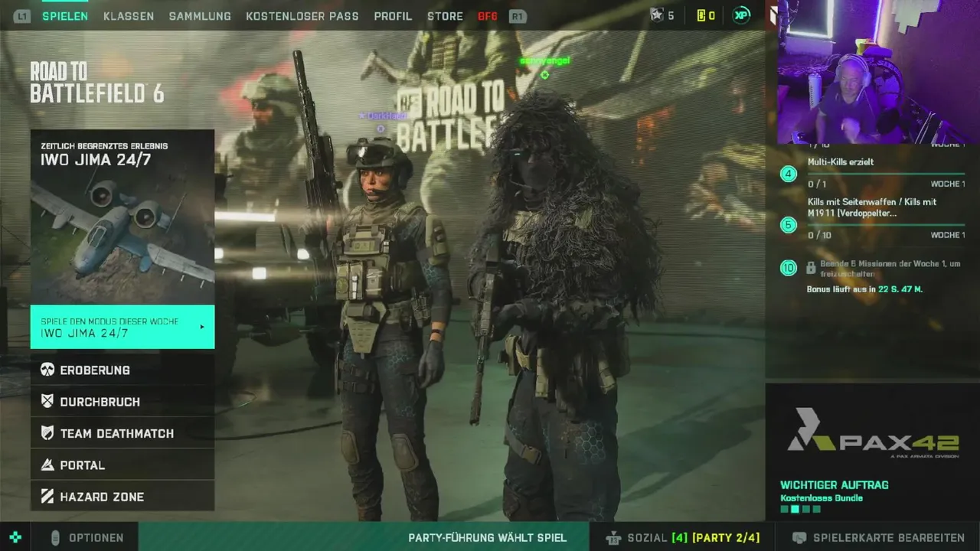Click the Team Deathmatch mode icon
980x551 pixels.
tap(47, 433)
